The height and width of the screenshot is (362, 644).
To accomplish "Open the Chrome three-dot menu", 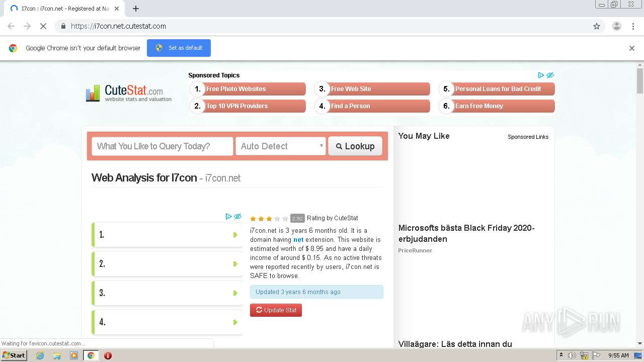I will [633, 26].
